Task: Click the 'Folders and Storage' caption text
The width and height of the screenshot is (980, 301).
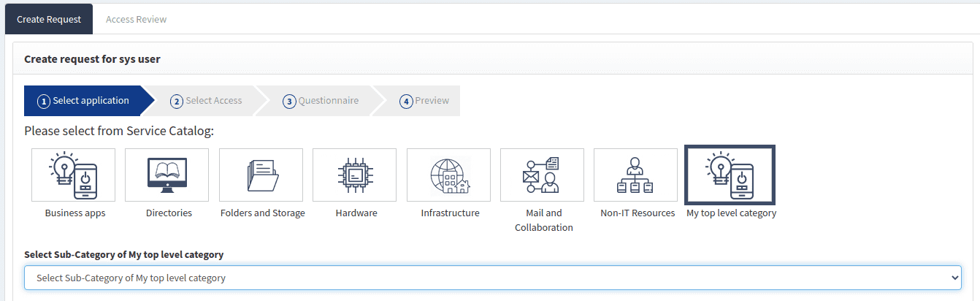Action: point(262,213)
